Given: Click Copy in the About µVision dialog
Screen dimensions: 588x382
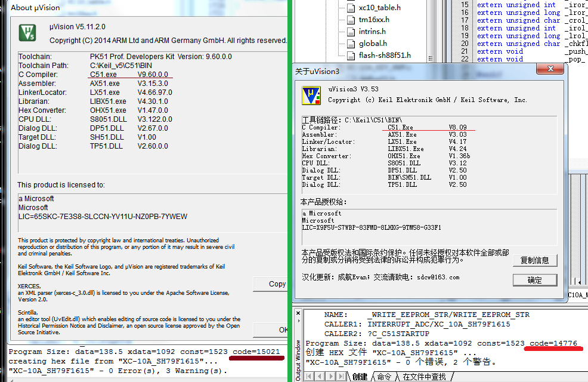Looking at the screenshot, I should pos(270,284).
